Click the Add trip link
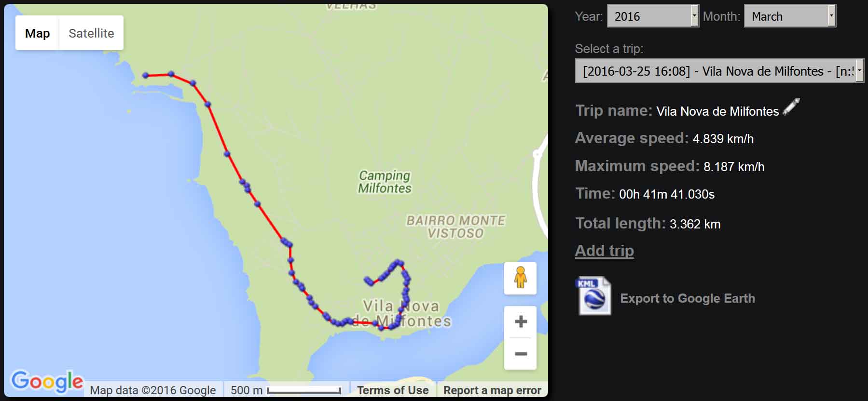This screenshot has width=868, height=401. (x=604, y=251)
